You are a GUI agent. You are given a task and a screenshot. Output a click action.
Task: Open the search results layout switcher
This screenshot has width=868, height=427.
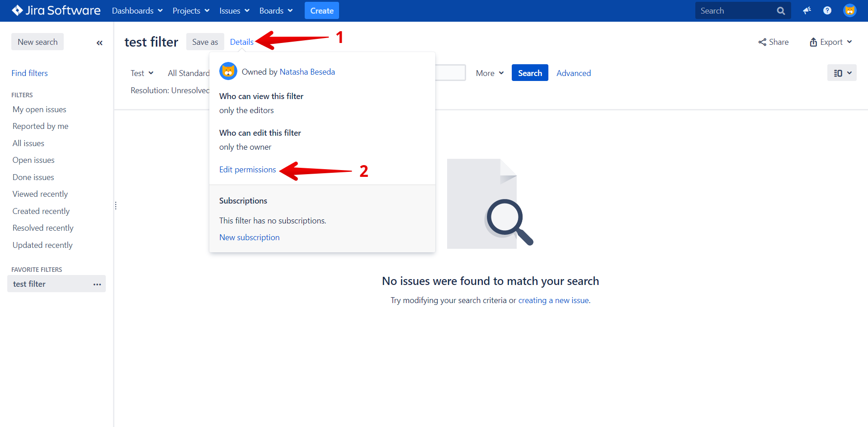(841, 72)
